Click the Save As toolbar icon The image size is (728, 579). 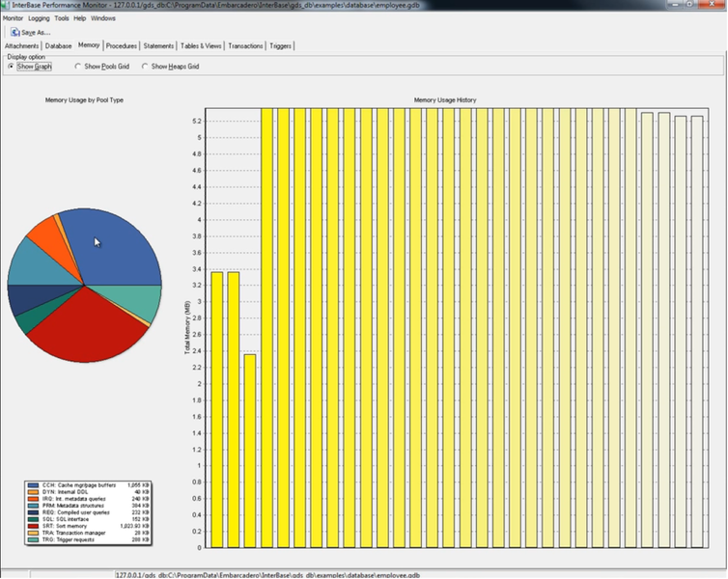coord(14,32)
